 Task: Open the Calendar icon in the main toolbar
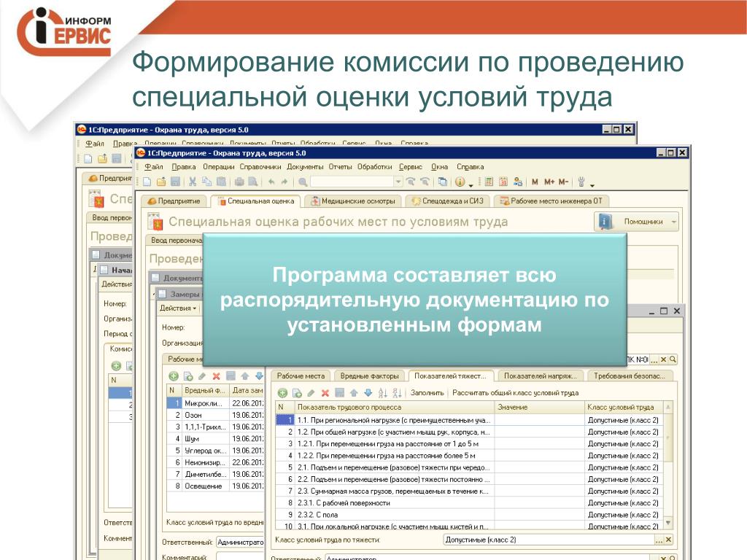pyautogui.click(x=503, y=182)
